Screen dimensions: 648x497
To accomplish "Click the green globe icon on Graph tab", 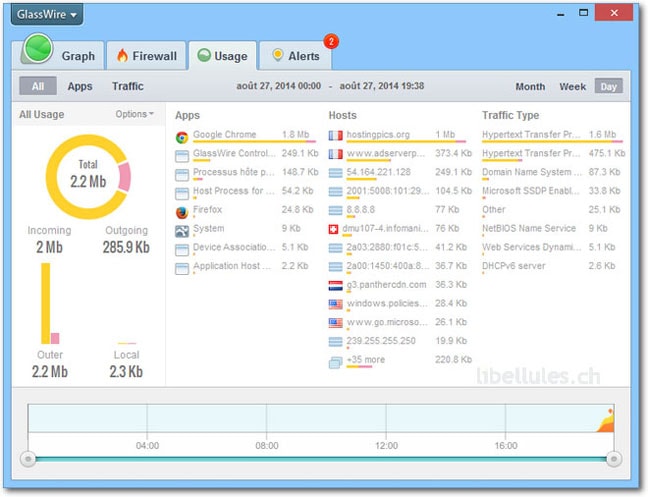I will click(x=38, y=48).
